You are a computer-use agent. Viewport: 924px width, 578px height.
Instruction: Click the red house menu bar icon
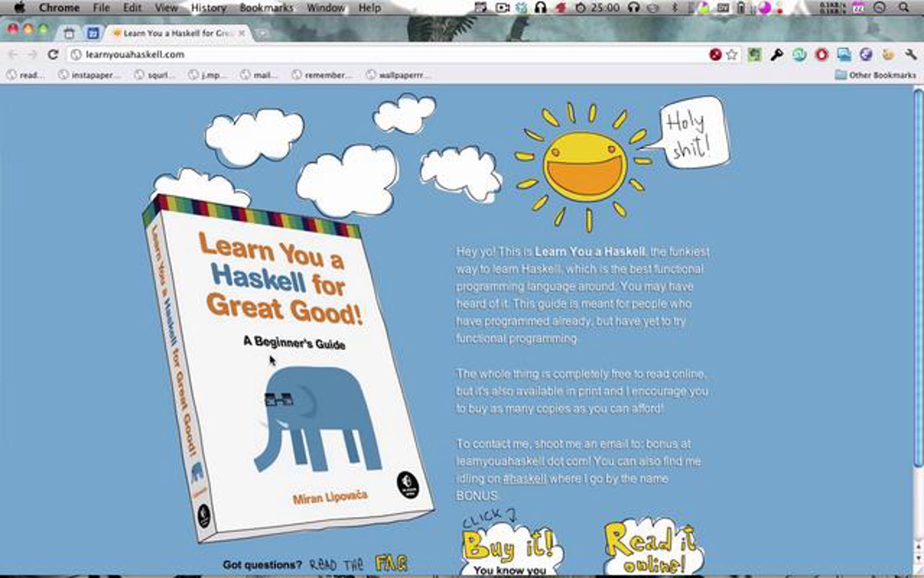pyautogui.click(x=561, y=7)
